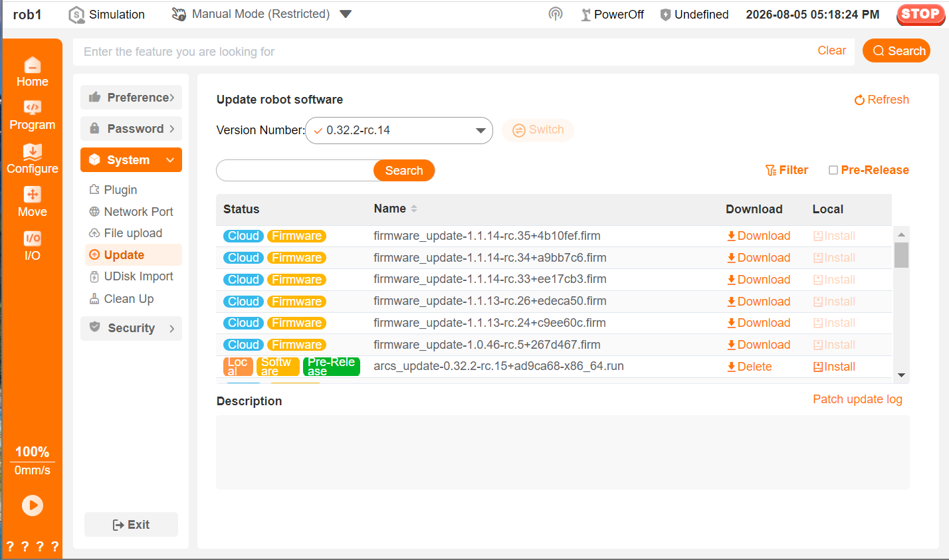Open the Home page in the sidebar

tap(32, 72)
